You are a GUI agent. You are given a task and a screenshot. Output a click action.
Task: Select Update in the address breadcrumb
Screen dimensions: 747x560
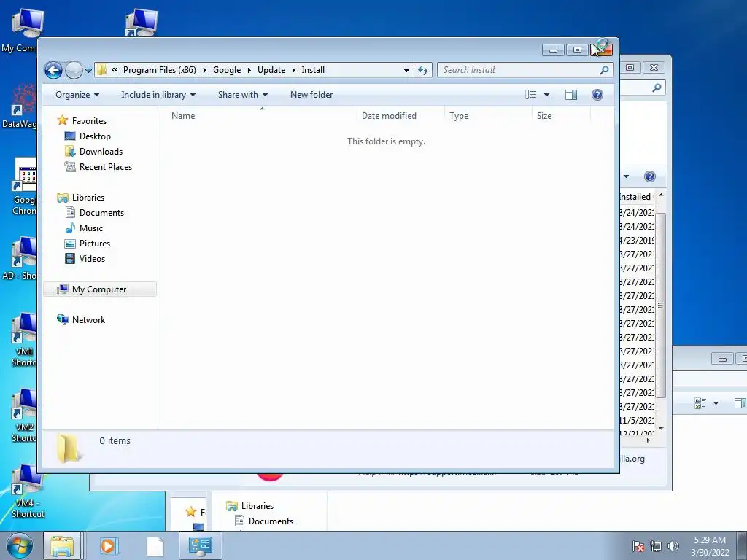271,70
